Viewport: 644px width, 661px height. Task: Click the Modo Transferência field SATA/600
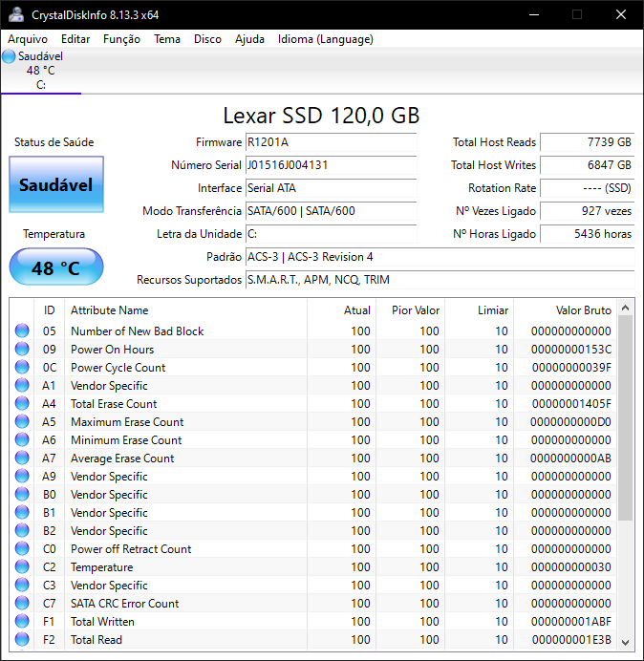331,211
